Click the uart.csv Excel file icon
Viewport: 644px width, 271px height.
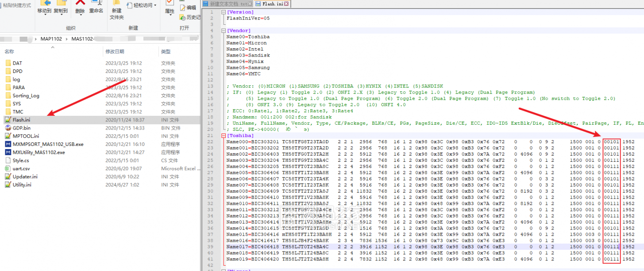pyautogui.click(x=8, y=168)
